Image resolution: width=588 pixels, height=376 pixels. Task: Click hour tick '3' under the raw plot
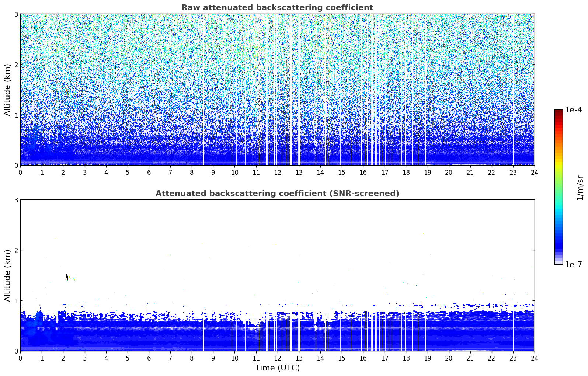(x=85, y=173)
